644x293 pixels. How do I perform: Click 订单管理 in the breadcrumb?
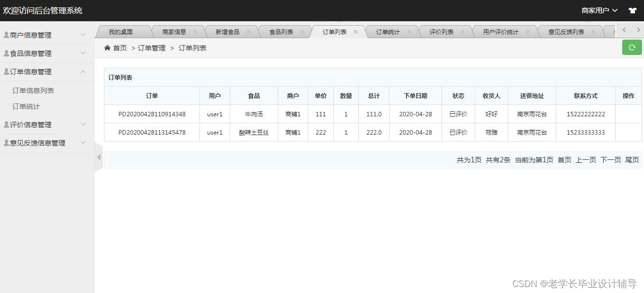[151, 48]
